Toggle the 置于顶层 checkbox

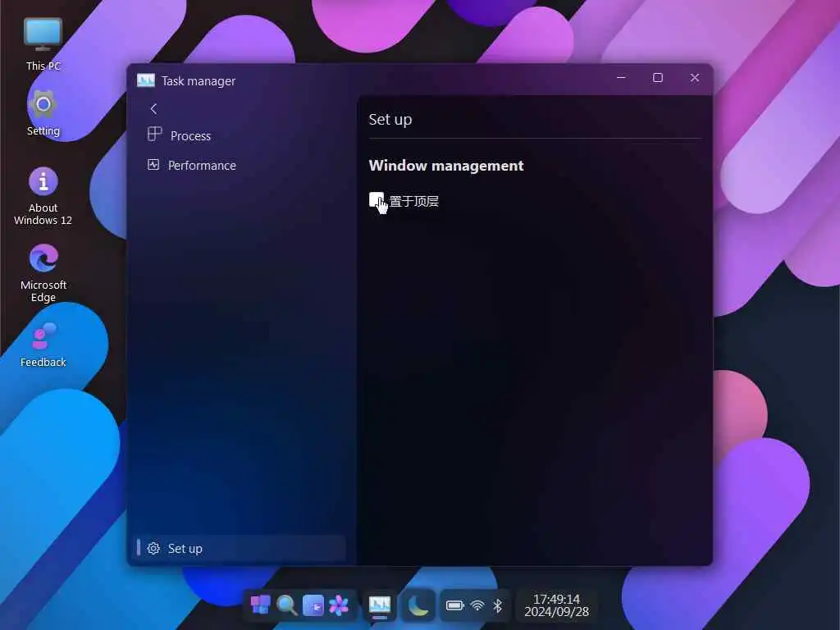[x=376, y=200]
